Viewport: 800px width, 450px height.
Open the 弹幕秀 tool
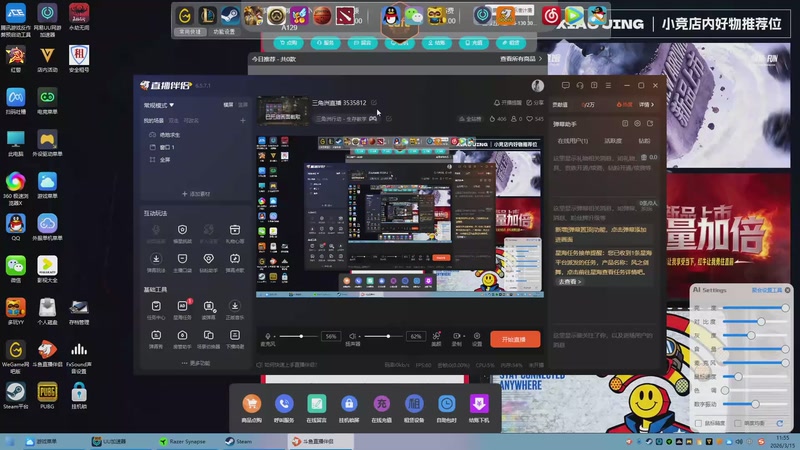tap(156, 339)
